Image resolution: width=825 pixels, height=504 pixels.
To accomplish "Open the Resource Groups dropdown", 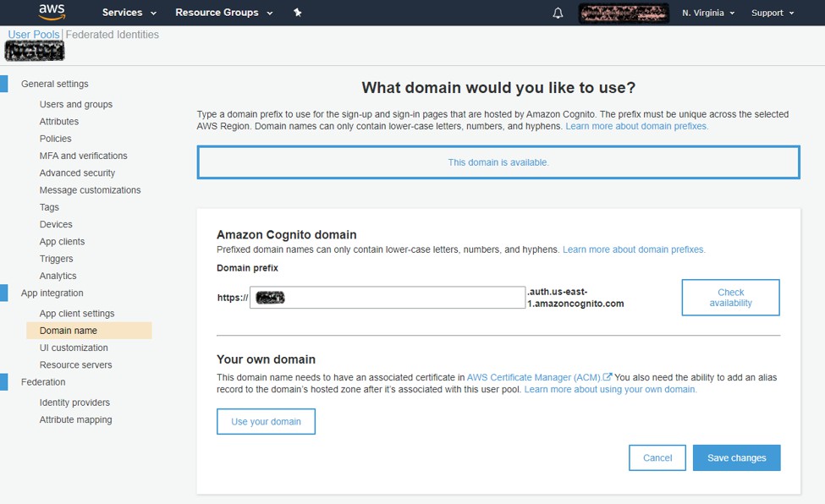I will pyautogui.click(x=223, y=13).
